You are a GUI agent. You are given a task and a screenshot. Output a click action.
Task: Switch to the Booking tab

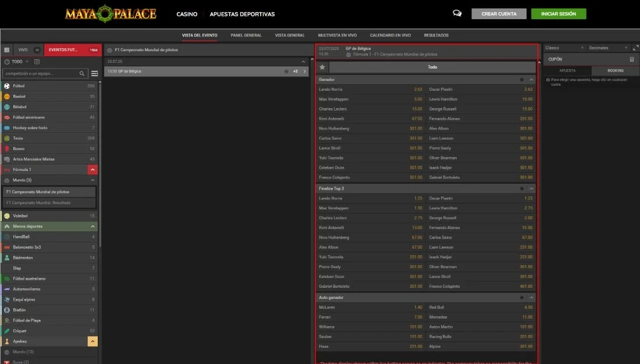click(615, 70)
